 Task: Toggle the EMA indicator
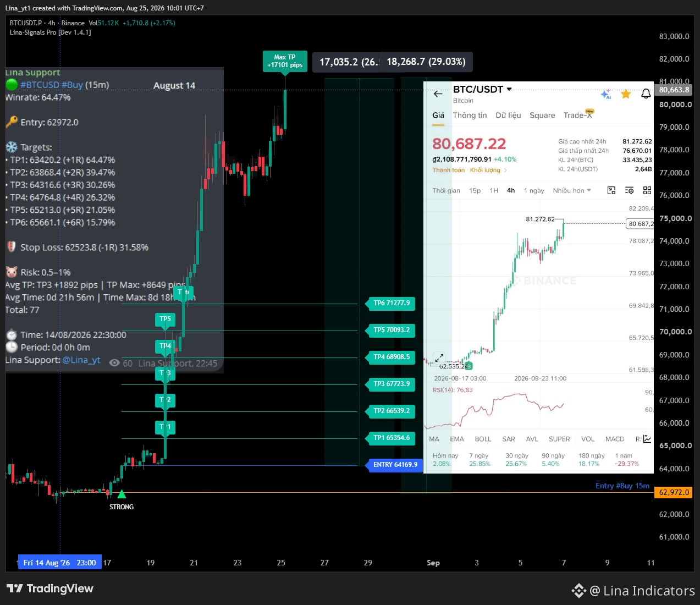point(457,439)
